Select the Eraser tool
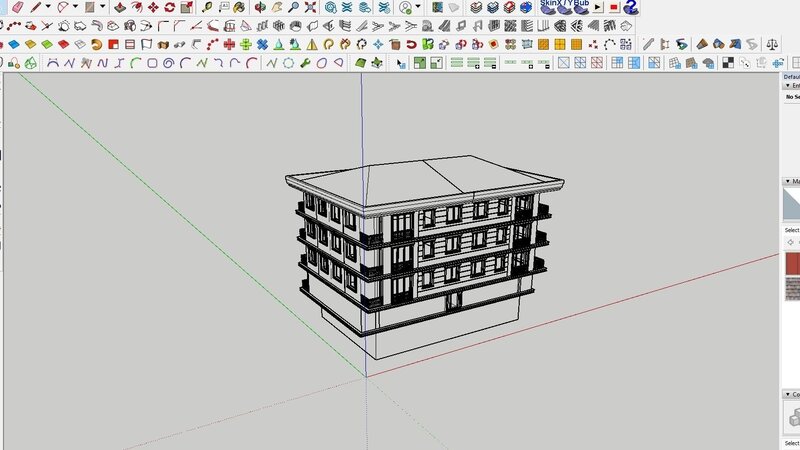800x450 pixels. click(x=17, y=7)
